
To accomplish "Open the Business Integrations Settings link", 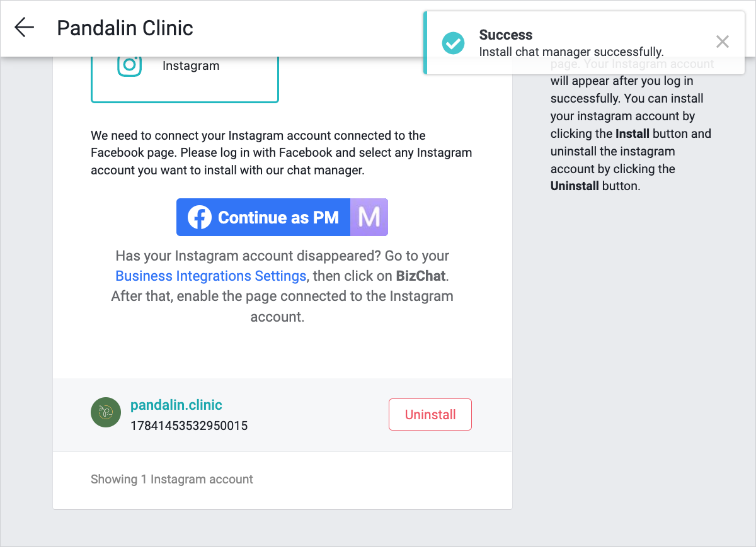I will pos(211,276).
